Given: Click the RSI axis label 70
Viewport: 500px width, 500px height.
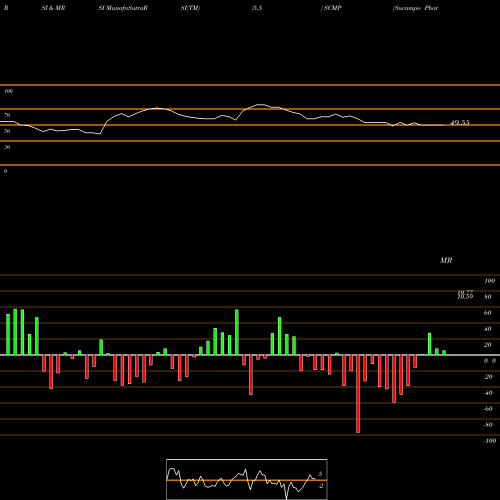Looking at the screenshot, I should click(7, 115).
